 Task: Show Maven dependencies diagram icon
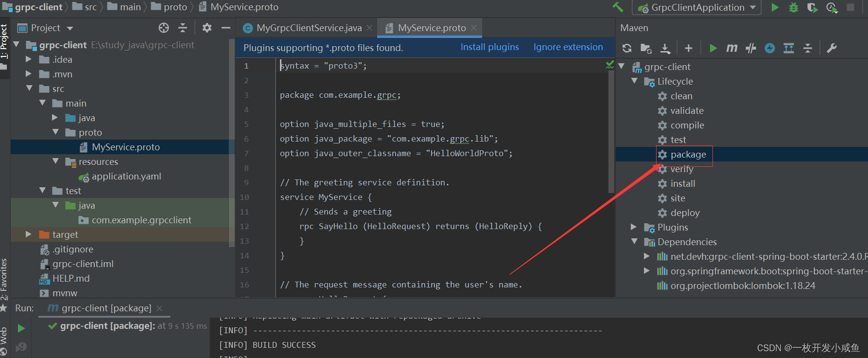pos(789,48)
